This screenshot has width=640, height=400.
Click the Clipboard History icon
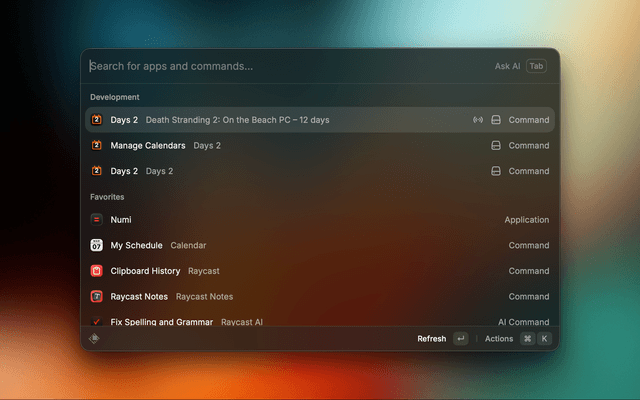coord(97,271)
